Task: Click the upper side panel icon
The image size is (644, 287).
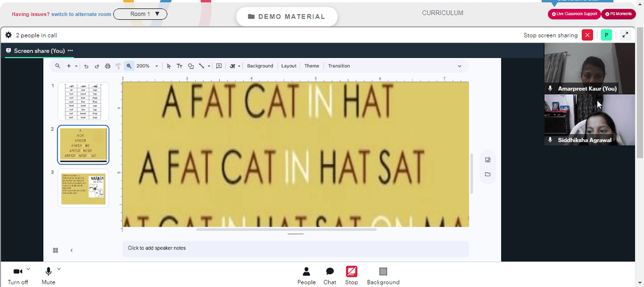Action: (488, 160)
